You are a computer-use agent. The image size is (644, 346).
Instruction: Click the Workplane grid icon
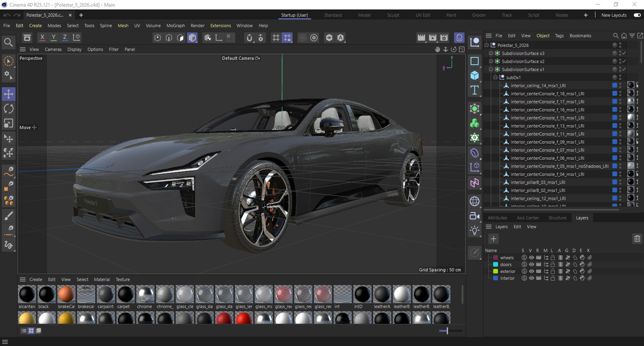coord(276,38)
